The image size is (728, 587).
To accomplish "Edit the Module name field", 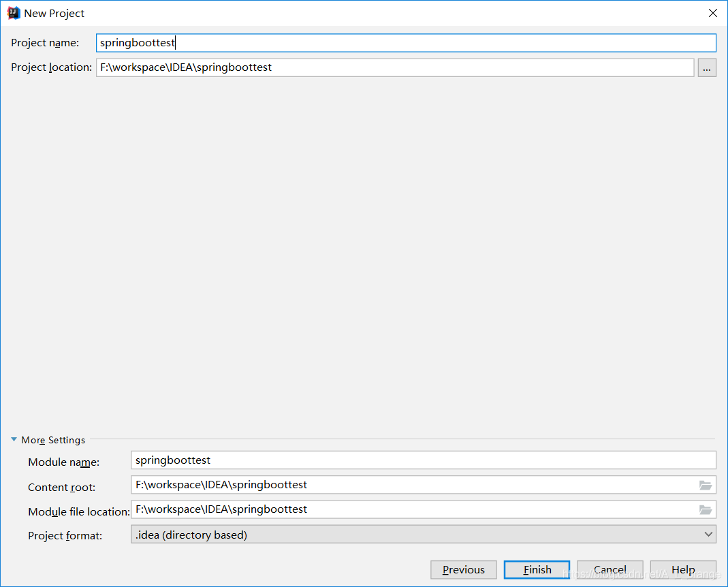I will tap(424, 460).
